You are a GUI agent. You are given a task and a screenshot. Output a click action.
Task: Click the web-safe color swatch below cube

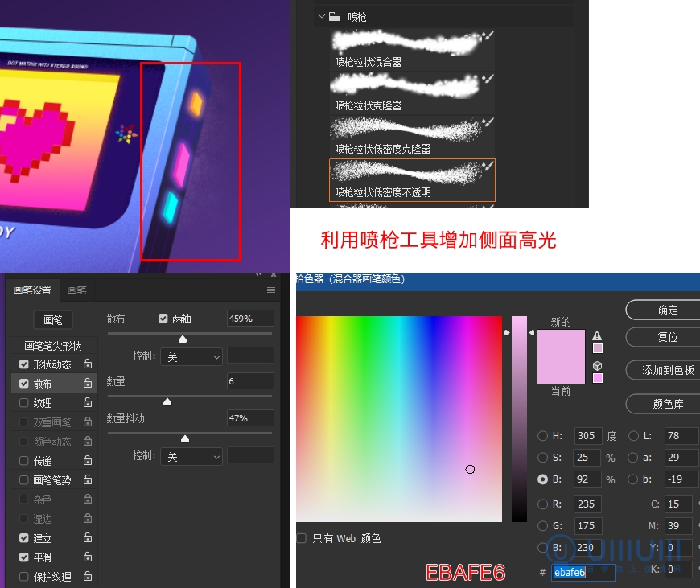point(597,378)
